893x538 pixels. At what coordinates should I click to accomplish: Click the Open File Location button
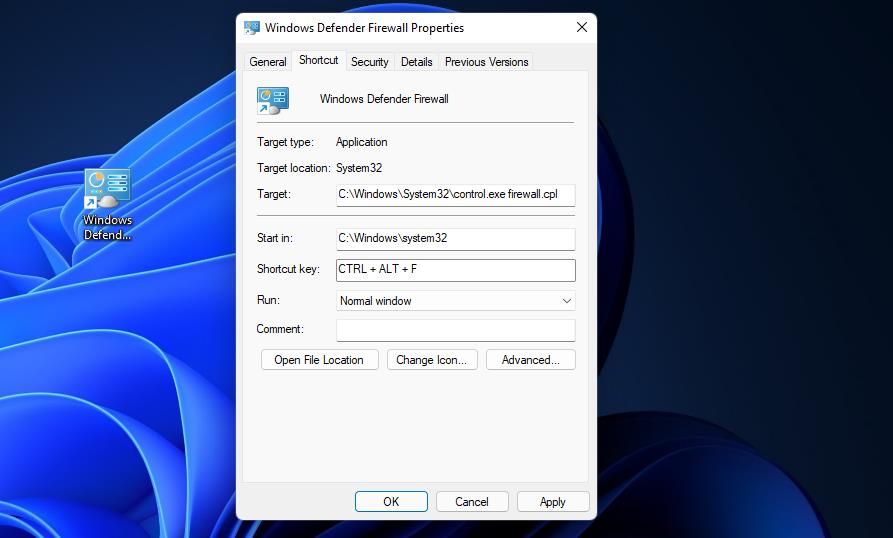tap(319, 360)
